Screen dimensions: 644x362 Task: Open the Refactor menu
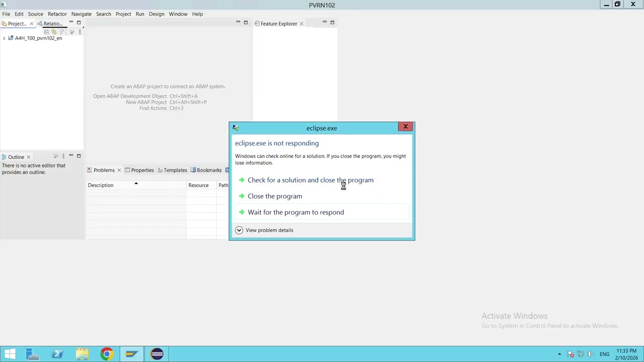tap(57, 14)
